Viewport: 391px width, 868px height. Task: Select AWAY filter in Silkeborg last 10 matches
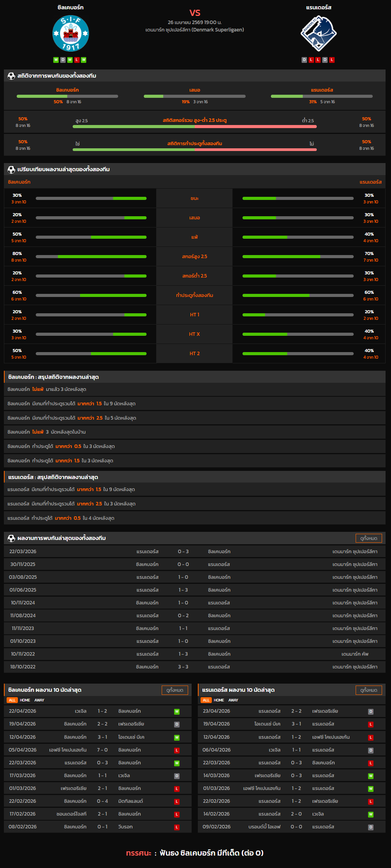tap(39, 700)
